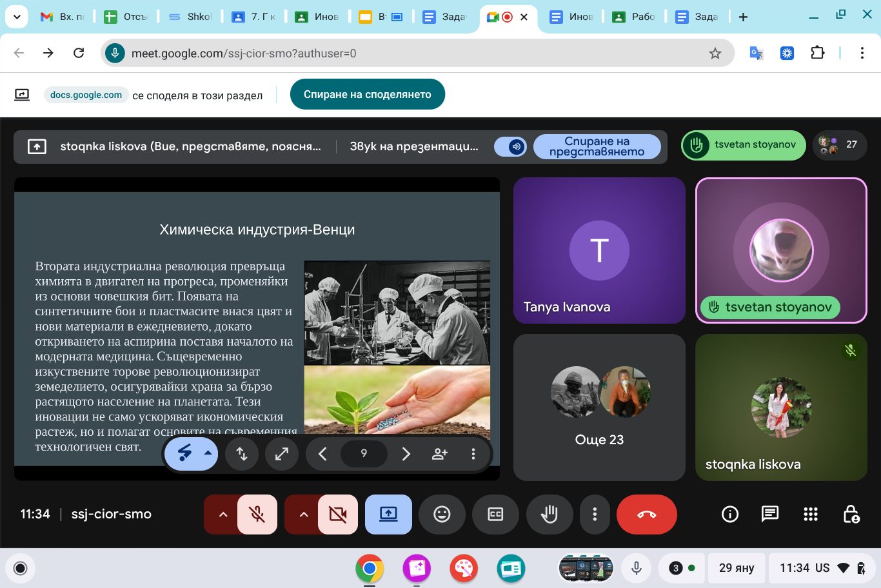Image resolution: width=881 pixels, height=588 pixels.
Task: Unmute the microphone
Action: point(257,514)
